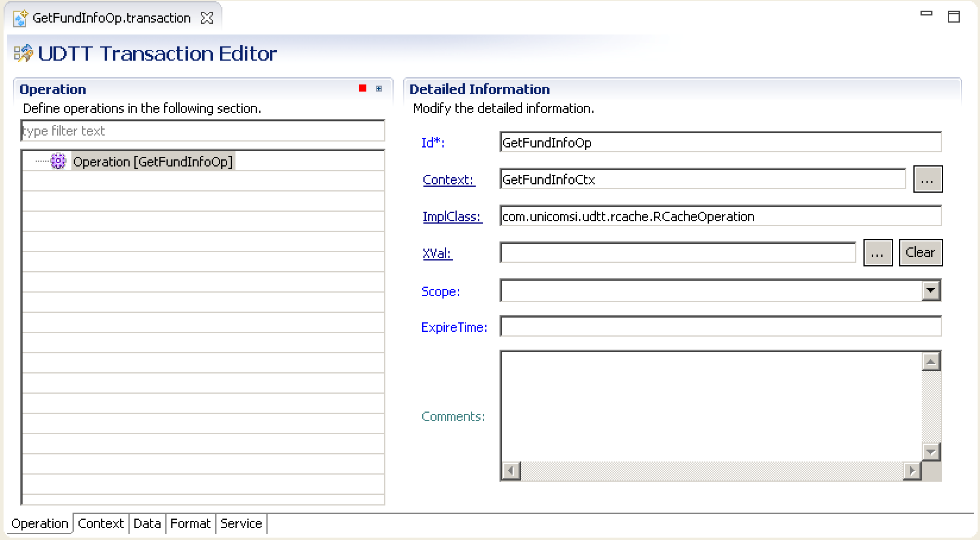
Task: Switch to the Data tab
Action: [147, 523]
